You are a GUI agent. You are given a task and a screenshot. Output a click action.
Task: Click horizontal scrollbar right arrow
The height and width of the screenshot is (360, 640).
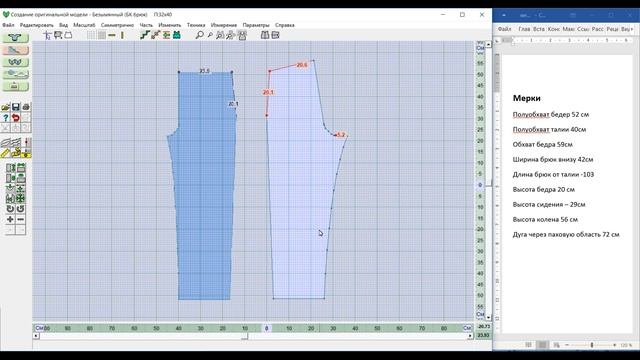pyautogui.click(x=470, y=336)
